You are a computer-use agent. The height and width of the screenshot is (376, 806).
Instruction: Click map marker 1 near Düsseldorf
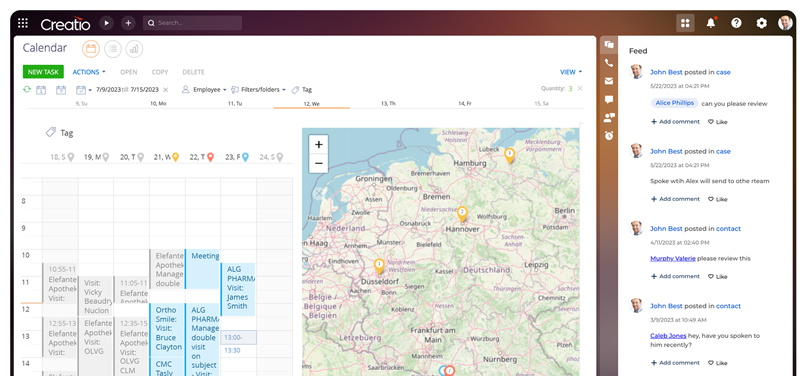[379, 266]
